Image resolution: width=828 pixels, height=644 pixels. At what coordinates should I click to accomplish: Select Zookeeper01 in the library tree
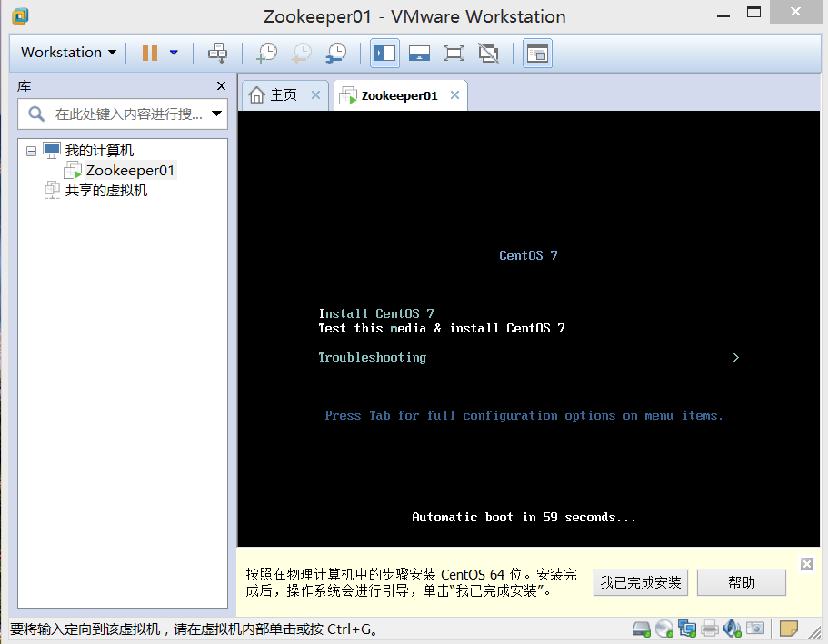click(x=130, y=171)
